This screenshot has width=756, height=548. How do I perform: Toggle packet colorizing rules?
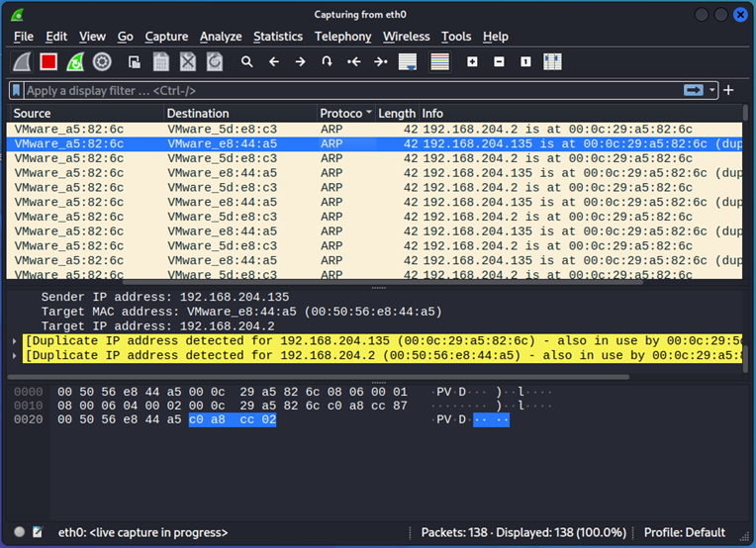(439, 62)
